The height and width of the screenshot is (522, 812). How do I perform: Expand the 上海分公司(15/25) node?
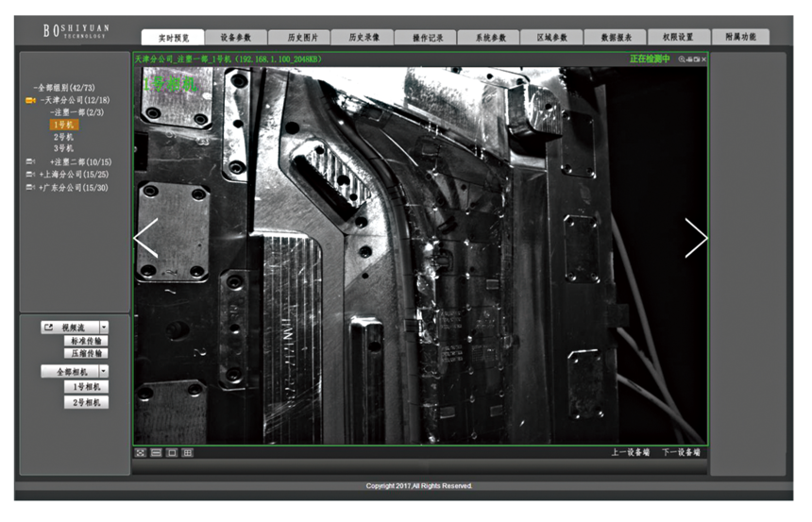coord(74,175)
